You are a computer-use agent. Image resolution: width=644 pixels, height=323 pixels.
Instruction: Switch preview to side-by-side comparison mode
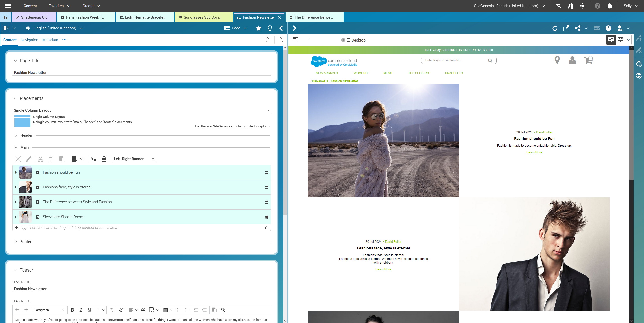pos(621,40)
